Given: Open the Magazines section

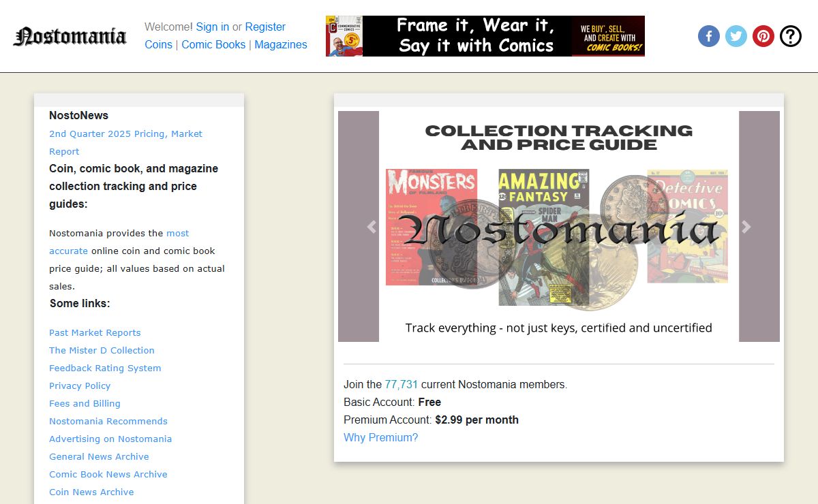Looking at the screenshot, I should (x=281, y=45).
